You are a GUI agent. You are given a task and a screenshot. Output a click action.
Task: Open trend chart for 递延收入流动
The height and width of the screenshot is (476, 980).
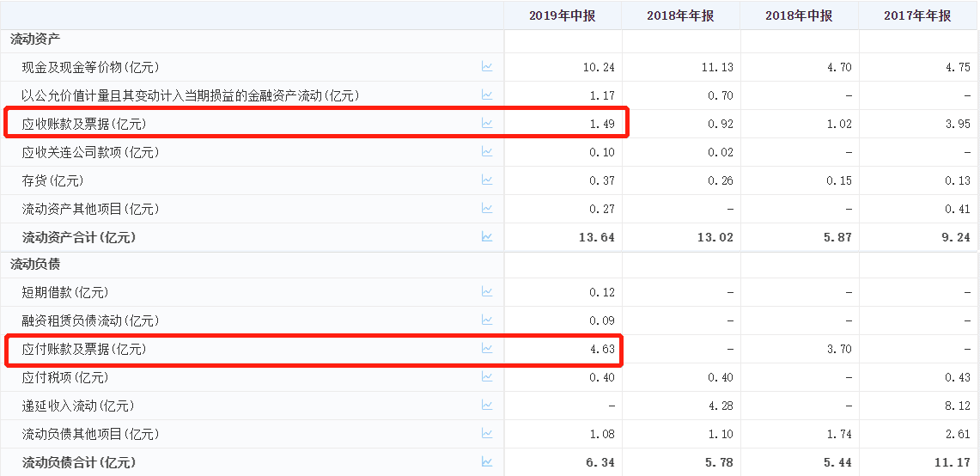[x=487, y=406]
